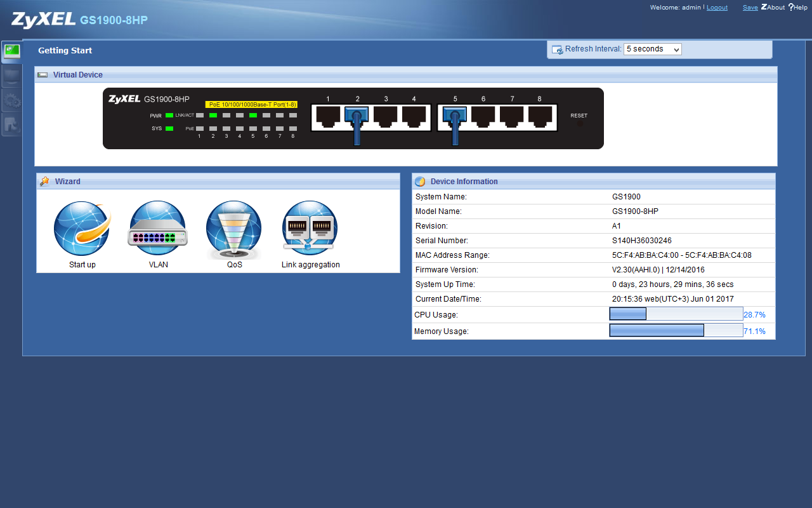Viewport: 812px width, 508px height.
Task: Click the refresh interval icon
Action: pyautogui.click(x=558, y=50)
